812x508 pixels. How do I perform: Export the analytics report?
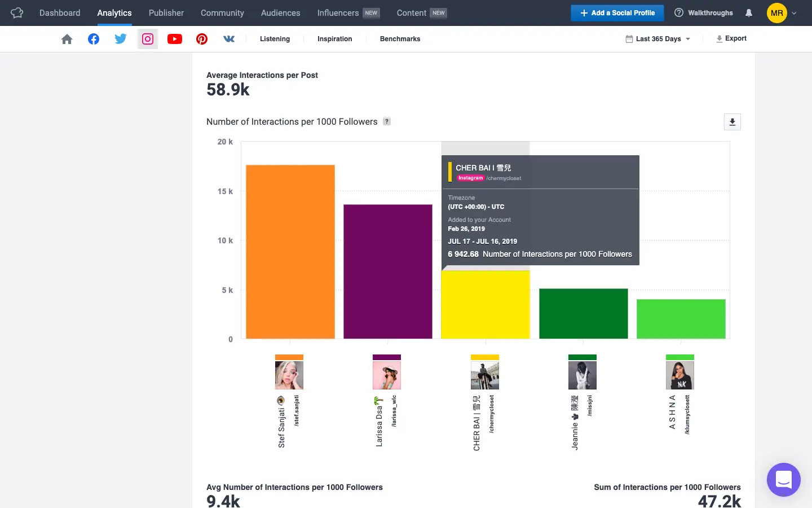(x=731, y=38)
